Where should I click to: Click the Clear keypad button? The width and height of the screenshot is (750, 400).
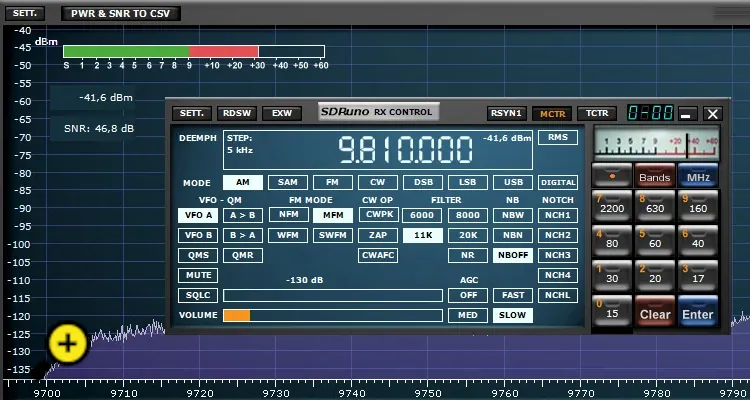tap(655, 311)
